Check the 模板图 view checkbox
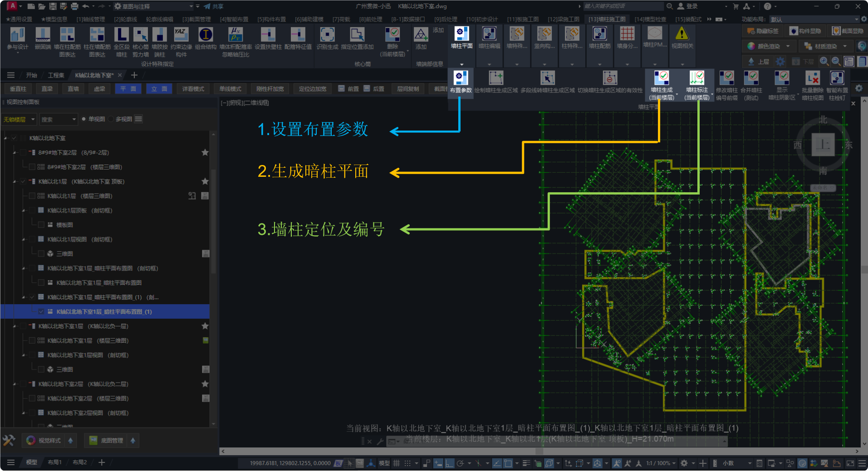 pos(41,225)
